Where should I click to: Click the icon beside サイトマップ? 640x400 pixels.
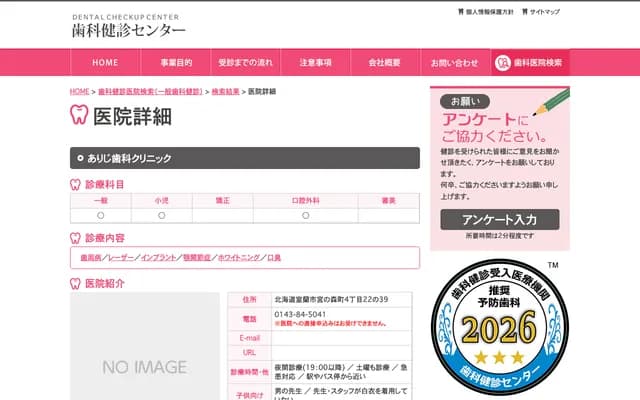[523, 12]
